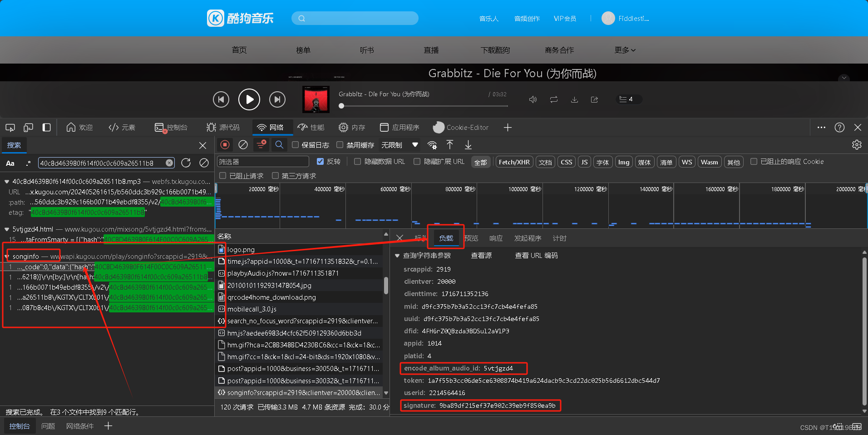
Task: Clear the network log
Action: pos(243,145)
